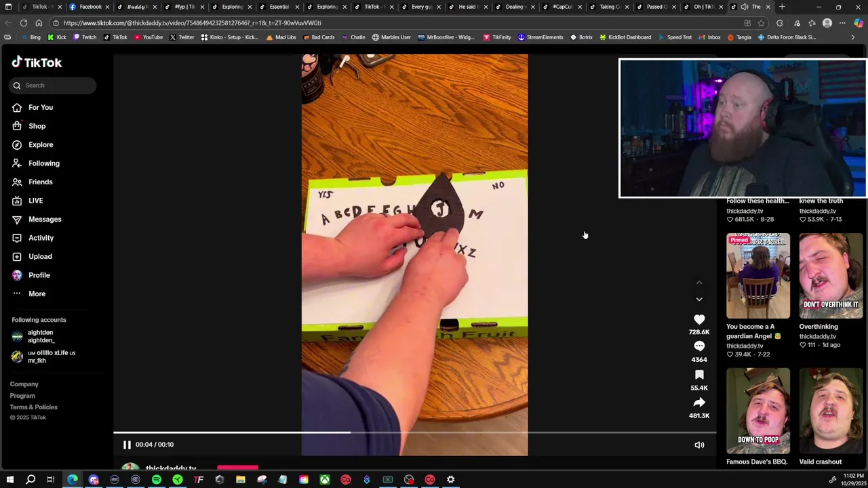The width and height of the screenshot is (868, 488).
Task: Open the Overthinking video thumbnail
Action: (x=831, y=276)
